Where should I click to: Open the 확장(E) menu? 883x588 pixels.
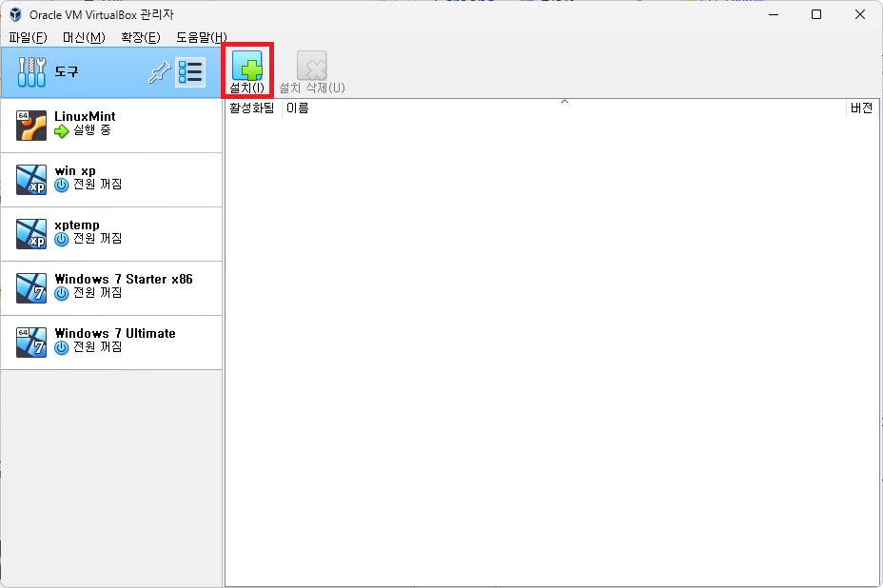pos(141,38)
